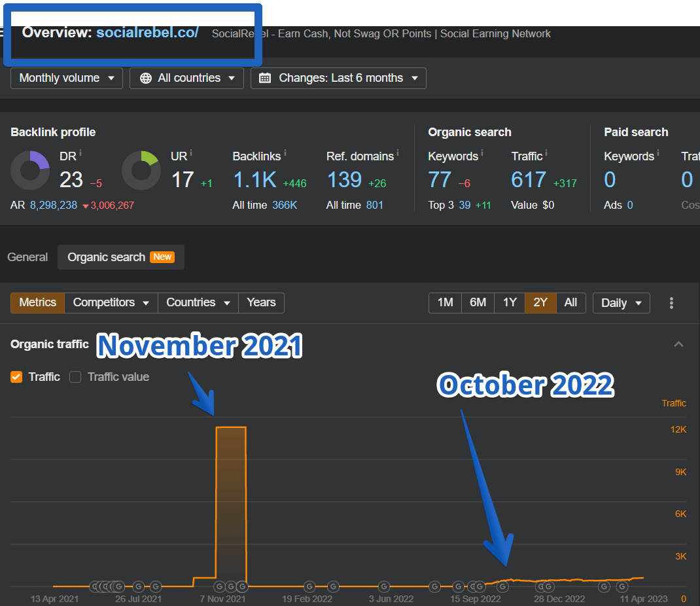700x606 pixels.
Task: Set chart range to 1Y
Action: coord(510,303)
